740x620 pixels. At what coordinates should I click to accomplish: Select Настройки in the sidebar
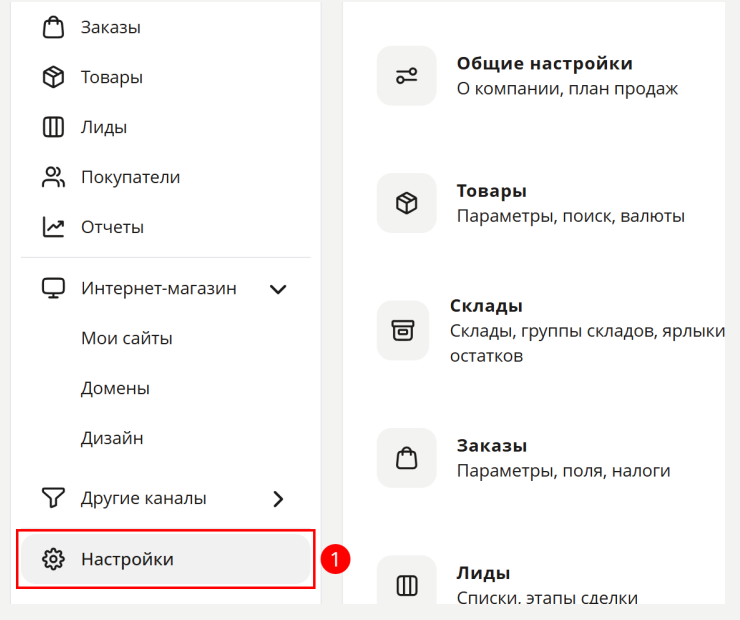pyautogui.click(x=166, y=559)
